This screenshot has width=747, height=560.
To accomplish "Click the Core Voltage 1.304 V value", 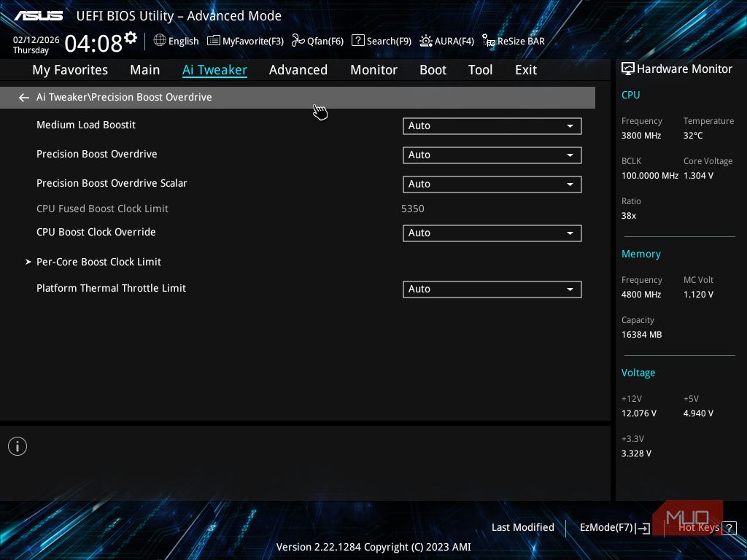I will (698, 176).
